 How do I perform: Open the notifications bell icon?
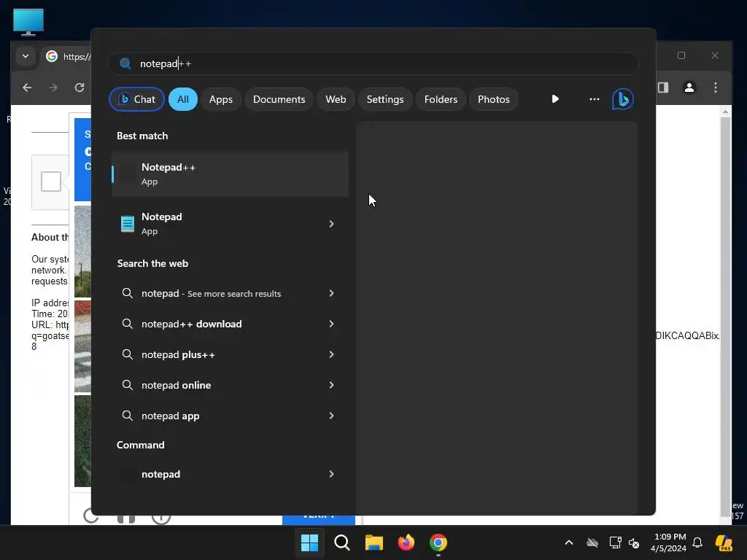tap(697, 542)
